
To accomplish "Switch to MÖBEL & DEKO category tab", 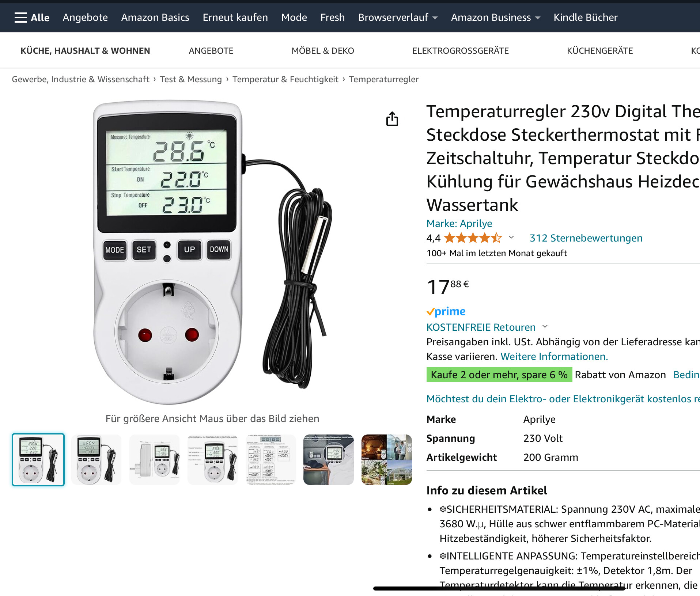I will coord(323,51).
